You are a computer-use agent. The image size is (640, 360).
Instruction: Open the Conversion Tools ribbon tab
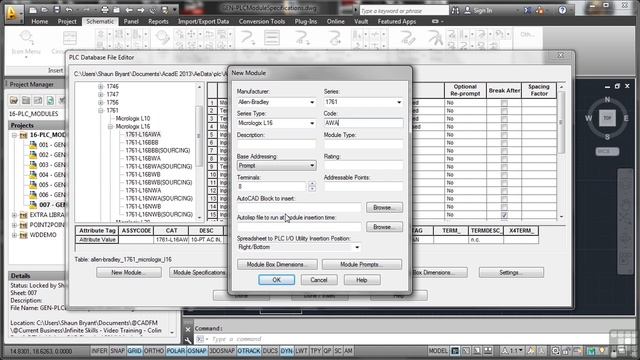click(262, 22)
